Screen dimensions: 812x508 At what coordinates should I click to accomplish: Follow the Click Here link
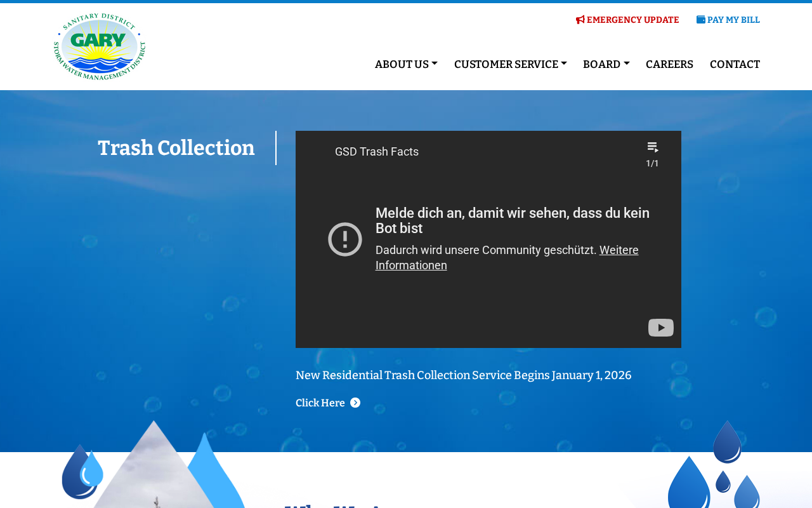pyautogui.click(x=328, y=403)
